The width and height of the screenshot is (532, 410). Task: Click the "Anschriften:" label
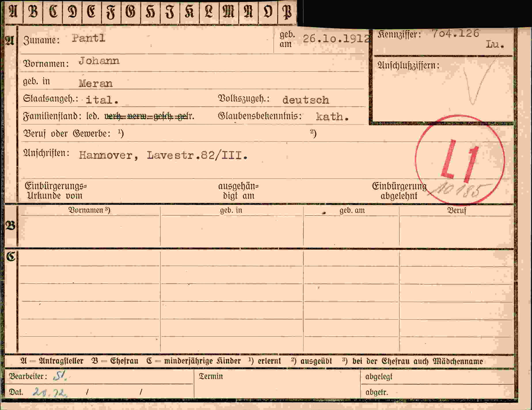46,153
